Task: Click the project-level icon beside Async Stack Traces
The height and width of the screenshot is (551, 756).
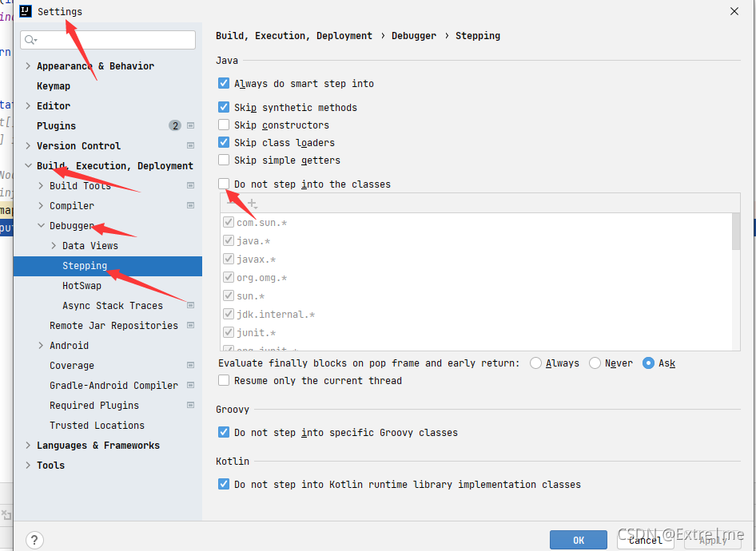Action: coord(190,305)
